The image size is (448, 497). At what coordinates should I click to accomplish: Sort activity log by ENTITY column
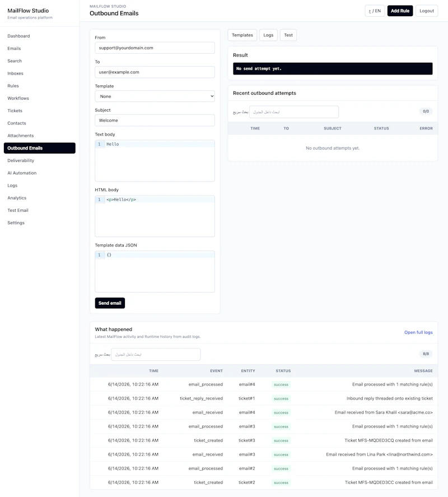(x=248, y=371)
